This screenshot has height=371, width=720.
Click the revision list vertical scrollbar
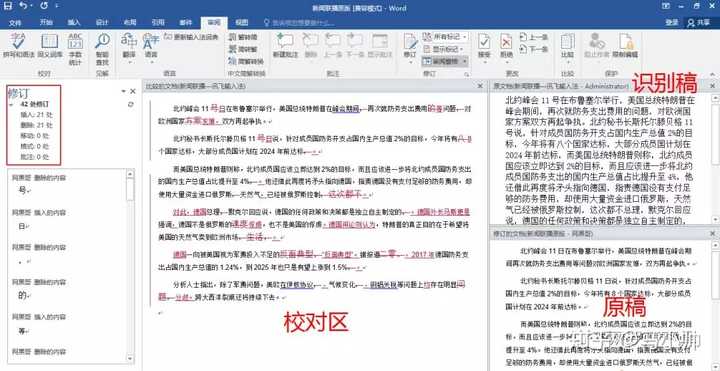[x=130, y=266]
